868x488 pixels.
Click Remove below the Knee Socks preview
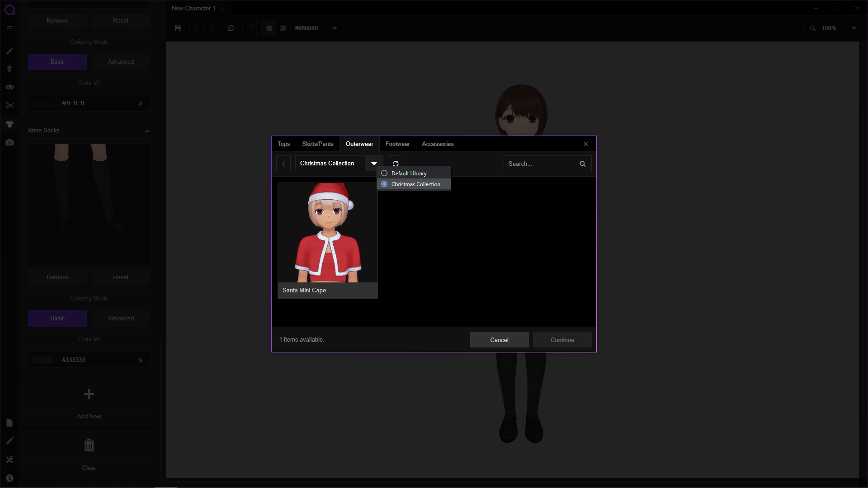57,277
